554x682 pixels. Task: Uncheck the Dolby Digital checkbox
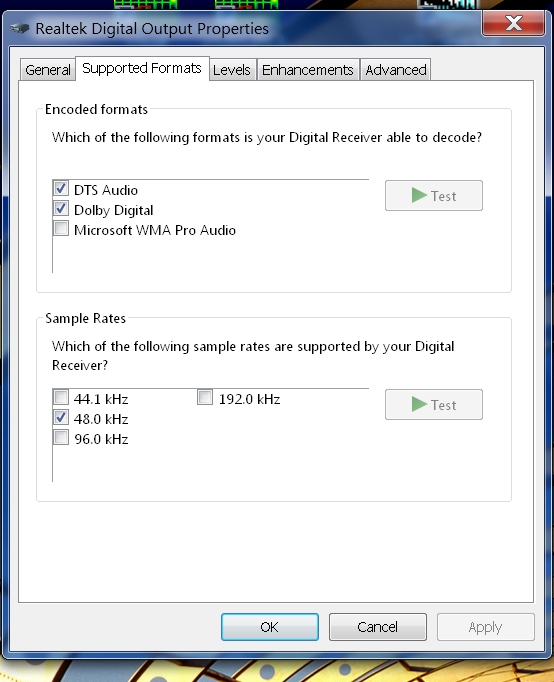click(x=61, y=209)
